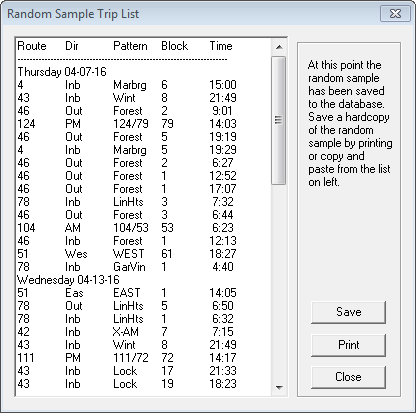Select the Wednesday 04-13-16 date line
This screenshot has width=416, height=413.
point(68,280)
